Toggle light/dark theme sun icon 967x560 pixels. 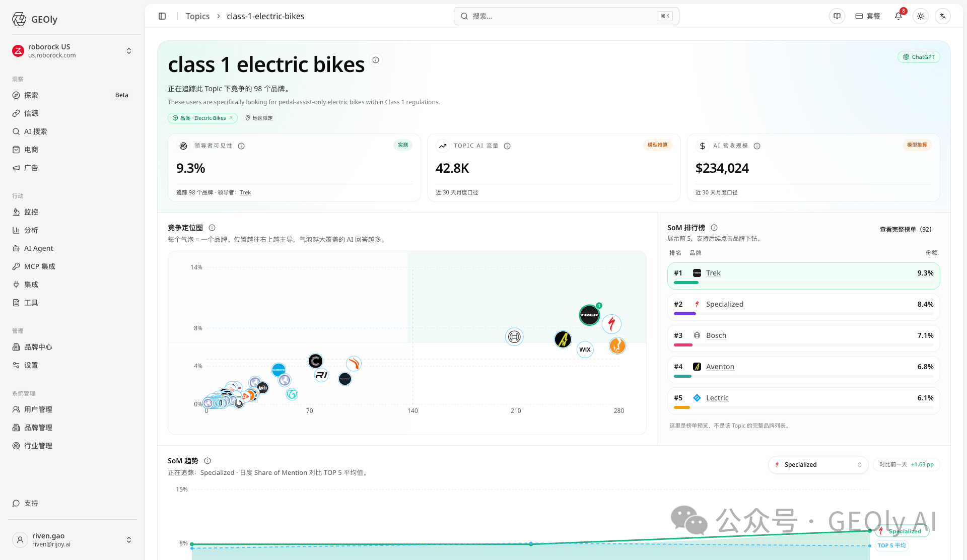[921, 16]
